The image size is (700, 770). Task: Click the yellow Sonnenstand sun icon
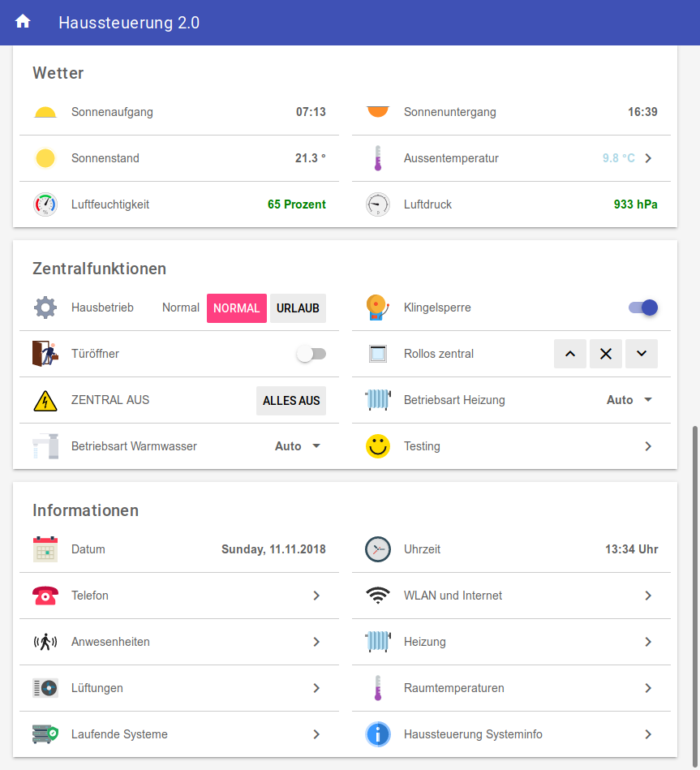[45, 158]
